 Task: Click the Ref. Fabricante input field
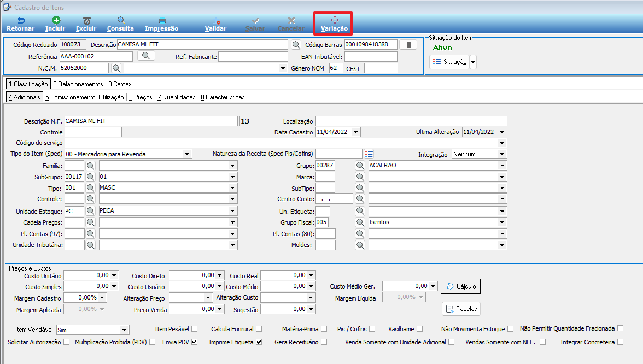pyautogui.click(x=253, y=57)
